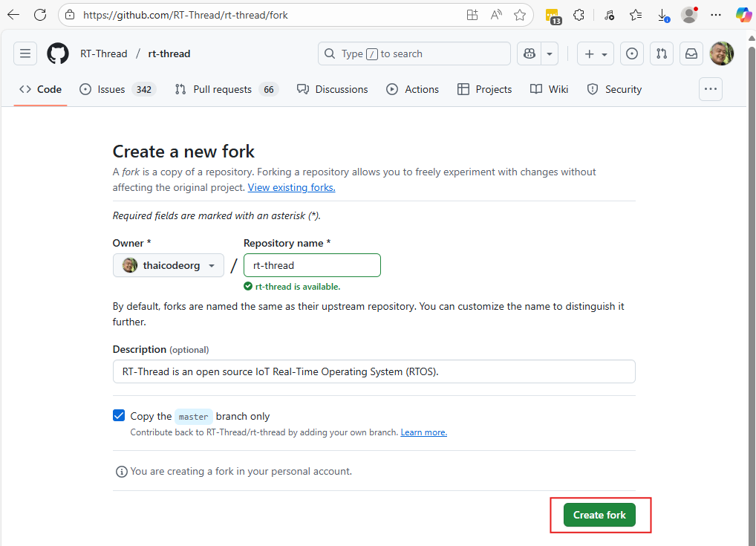Open the pull requests header icon
Image resolution: width=756 pixels, height=546 pixels.
point(662,53)
